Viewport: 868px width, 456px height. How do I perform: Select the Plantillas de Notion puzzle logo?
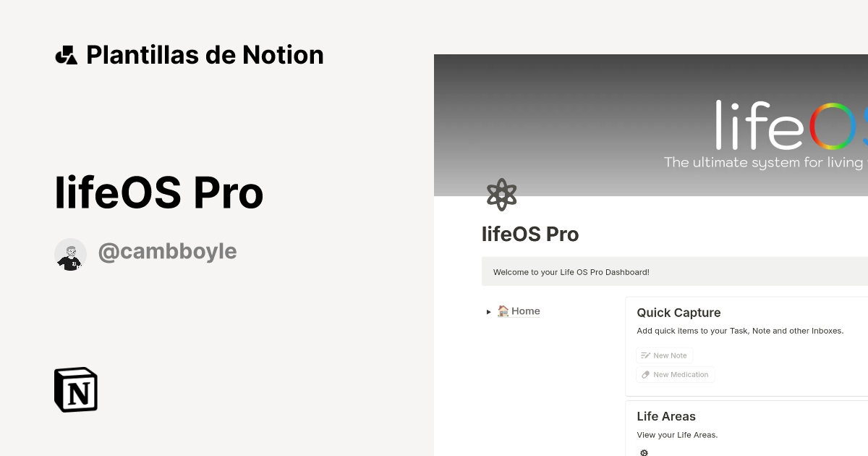tap(67, 54)
